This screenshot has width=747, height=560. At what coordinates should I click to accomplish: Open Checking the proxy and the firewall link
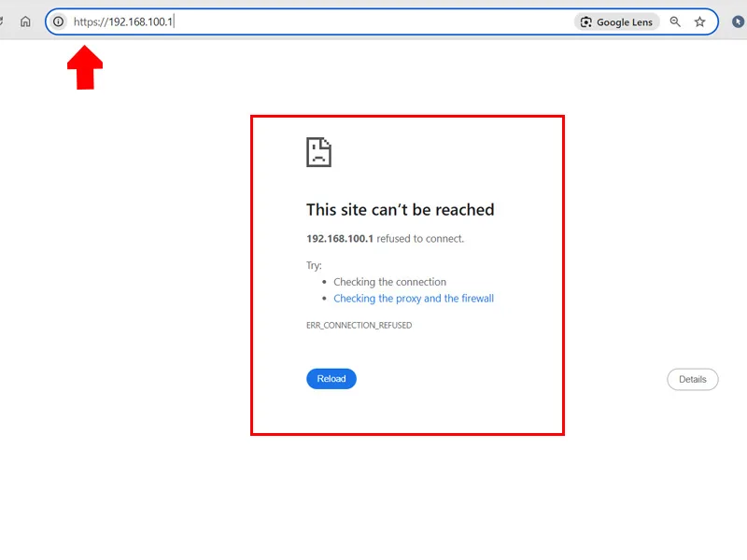click(x=414, y=299)
